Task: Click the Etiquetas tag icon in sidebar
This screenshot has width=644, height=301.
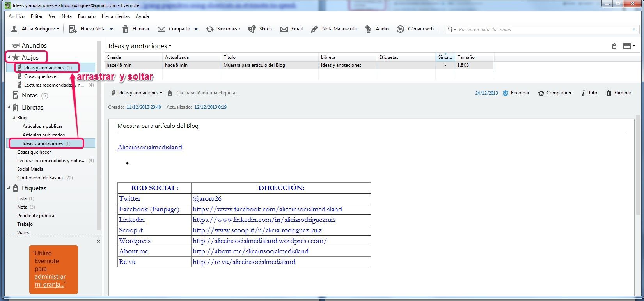Action: click(x=16, y=188)
